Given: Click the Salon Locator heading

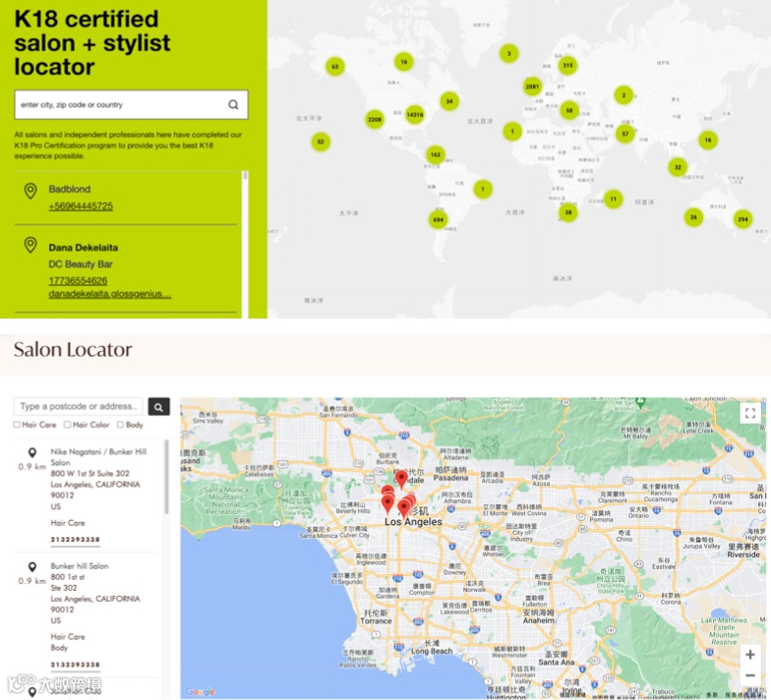Looking at the screenshot, I should point(73,350).
